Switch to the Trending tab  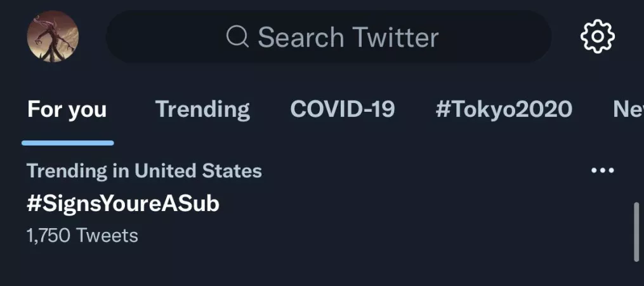[x=202, y=109]
